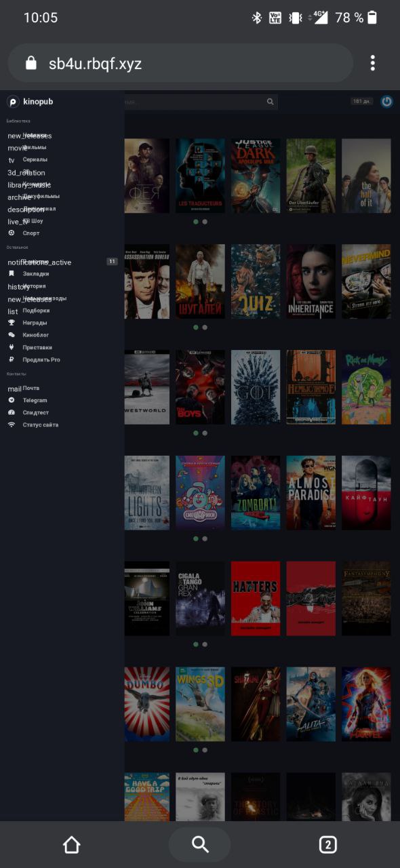Select gray carousel dot under Westworld row
The width and height of the screenshot is (400, 868).
point(205,433)
